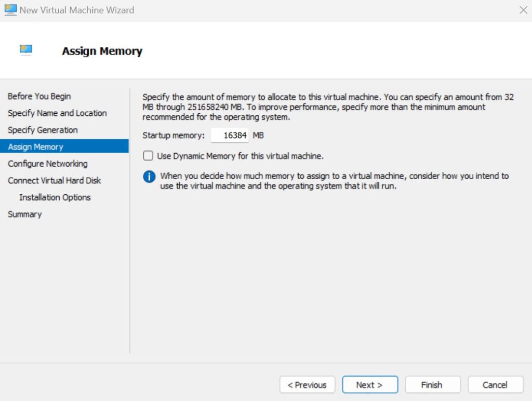Close the New Virtual Machine Wizard window

(523, 10)
